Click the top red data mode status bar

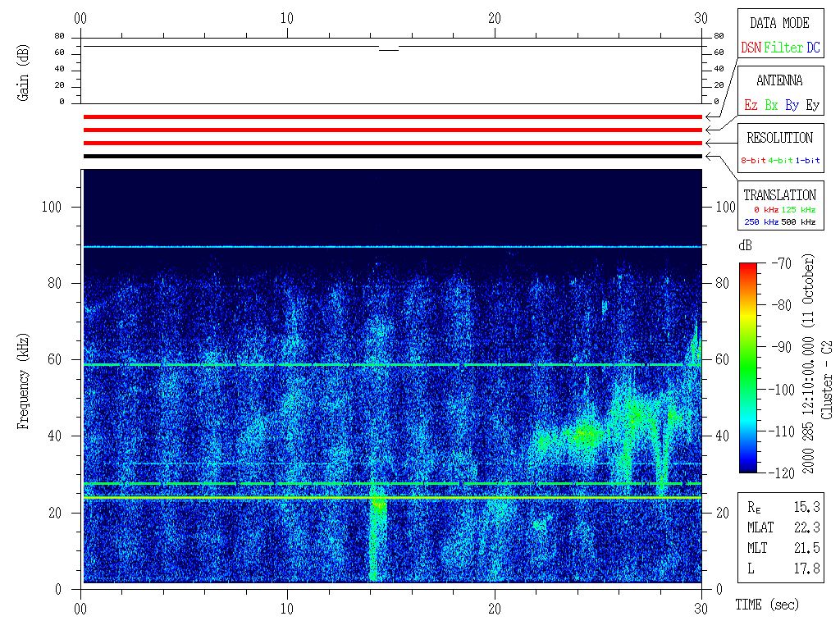(392, 117)
